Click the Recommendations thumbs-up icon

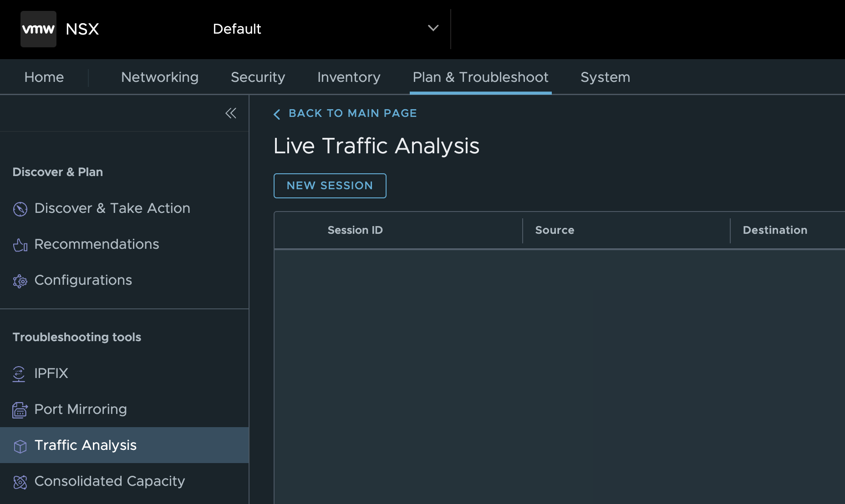coord(20,245)
